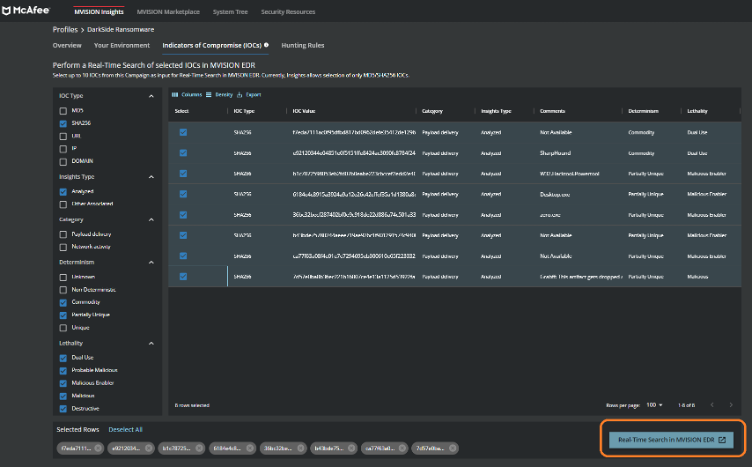Remove the 7d57d0ae chip from selected rows
This screenshot has height=470, width=755.
pos(453,449)
